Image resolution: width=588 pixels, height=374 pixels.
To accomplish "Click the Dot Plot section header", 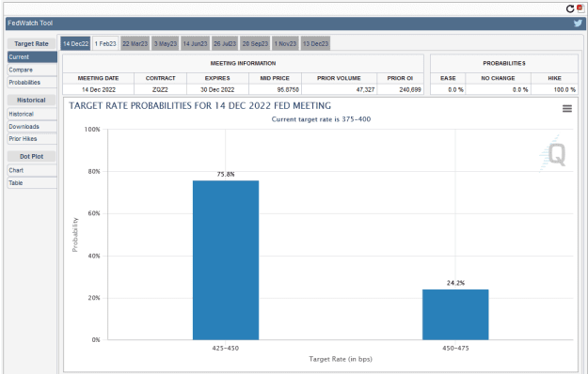I will pyautogui.click(x=31, y=157).
